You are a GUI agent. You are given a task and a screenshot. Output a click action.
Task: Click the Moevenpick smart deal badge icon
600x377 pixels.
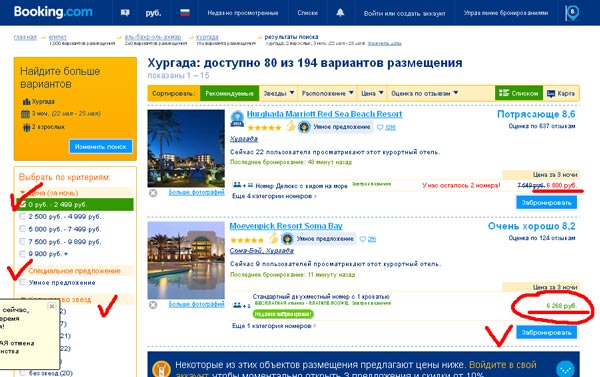pyautogui.click(x=287, y=239)
